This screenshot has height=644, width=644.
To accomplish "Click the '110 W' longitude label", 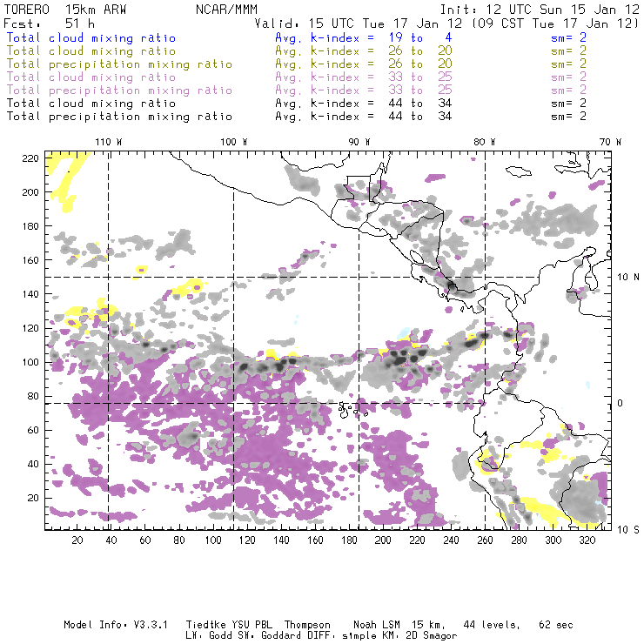I will (x=109, y=142).
